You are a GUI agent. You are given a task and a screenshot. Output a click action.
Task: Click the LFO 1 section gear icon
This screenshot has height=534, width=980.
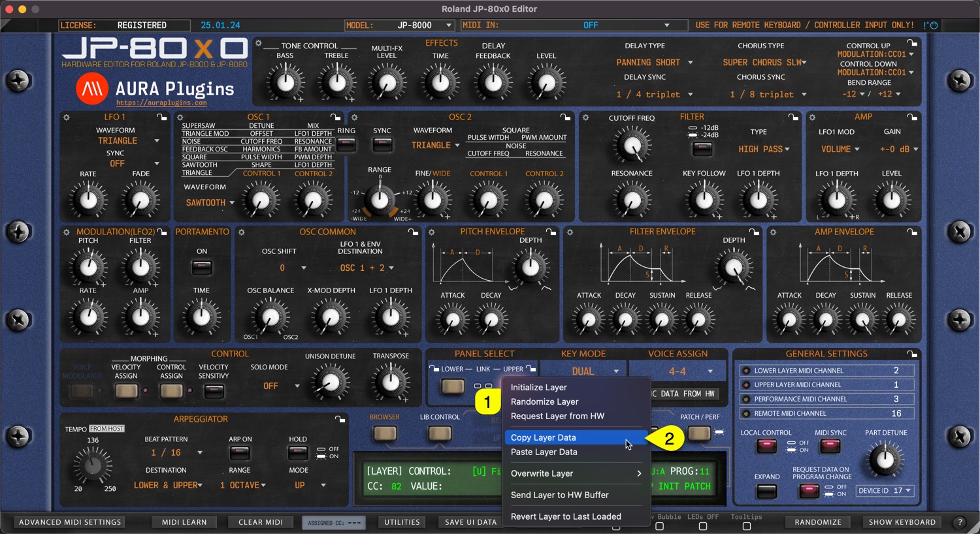point(67,118)
